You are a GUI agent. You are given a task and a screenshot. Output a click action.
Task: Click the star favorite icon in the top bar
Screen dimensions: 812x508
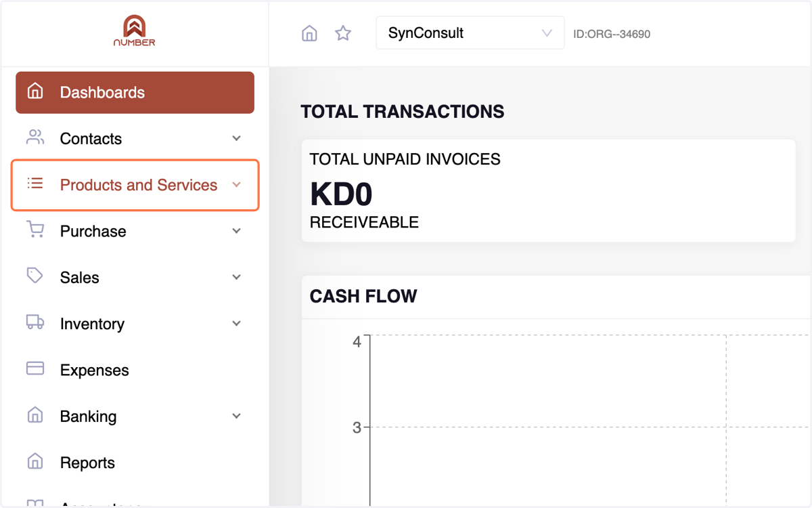[x=343, y=33]
